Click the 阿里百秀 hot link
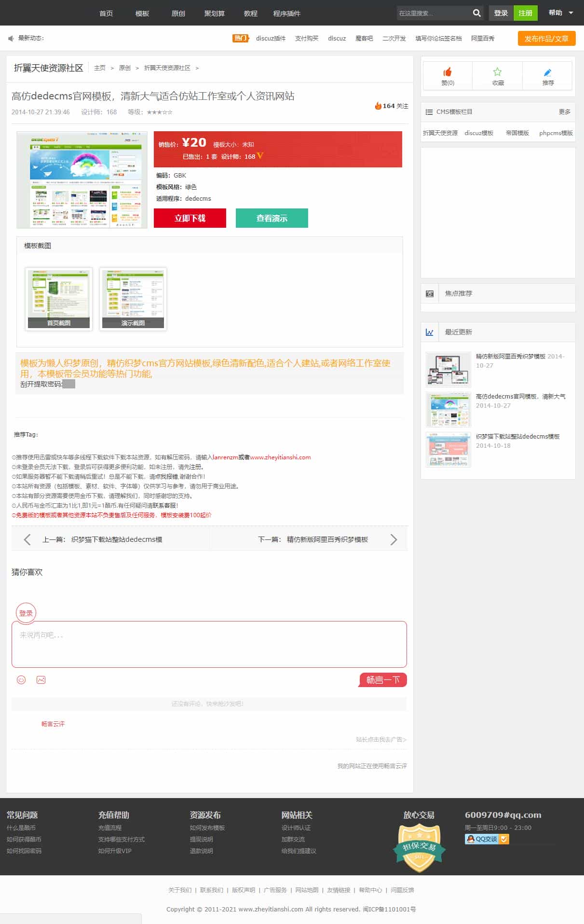The height and width of the screenshot is (924, 584). pos(483,38)
